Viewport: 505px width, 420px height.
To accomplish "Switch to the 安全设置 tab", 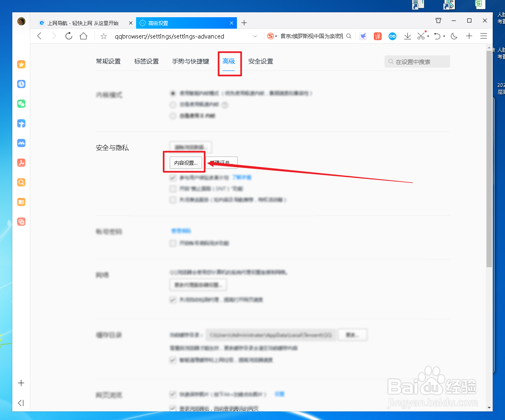I will [x=261, y=61].
